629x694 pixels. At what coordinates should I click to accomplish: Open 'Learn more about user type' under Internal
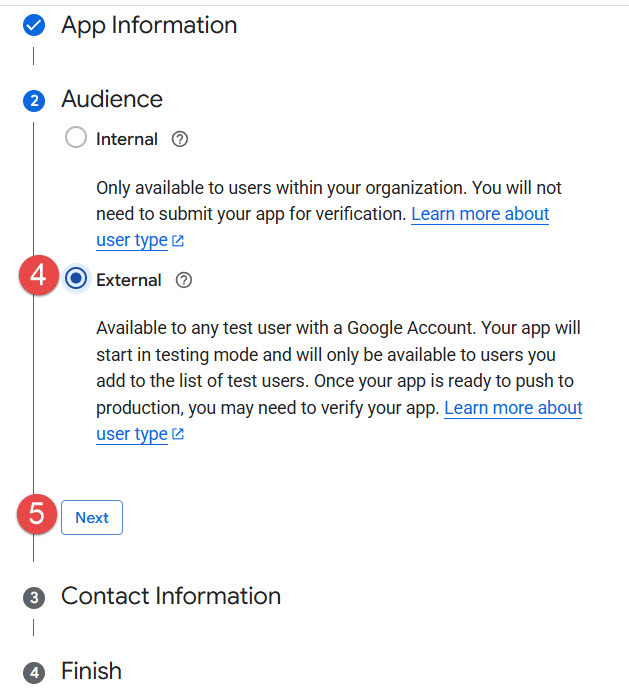click(x=479, y=214)
